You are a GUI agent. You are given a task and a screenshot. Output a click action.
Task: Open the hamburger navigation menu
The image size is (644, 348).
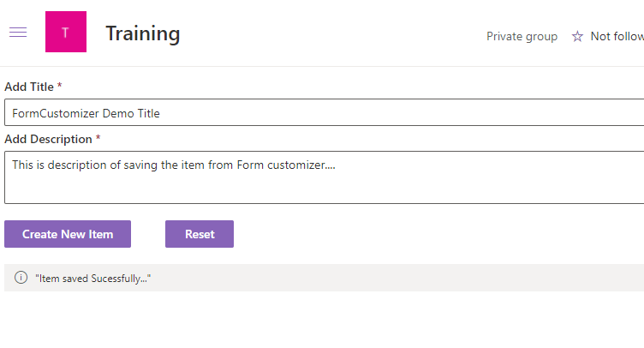(17, 33)
